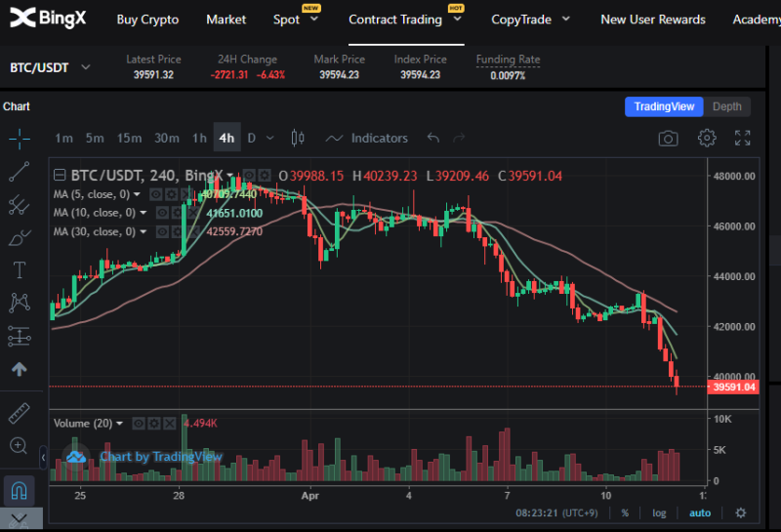Expand the CopyTrade dropdown arrow
The height and width of the screenshot is (532, 781).
click(566, 19)
